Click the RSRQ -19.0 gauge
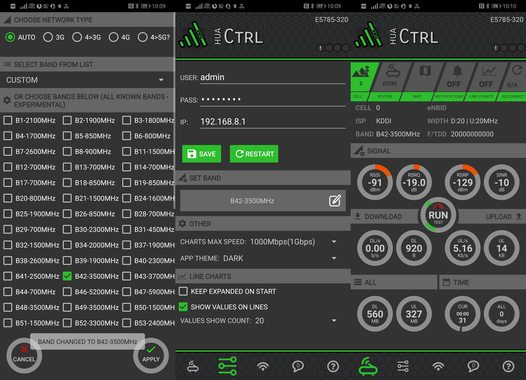Image resolution: width=526 pixels, height=380 pixels. click(x=414, y=182)
